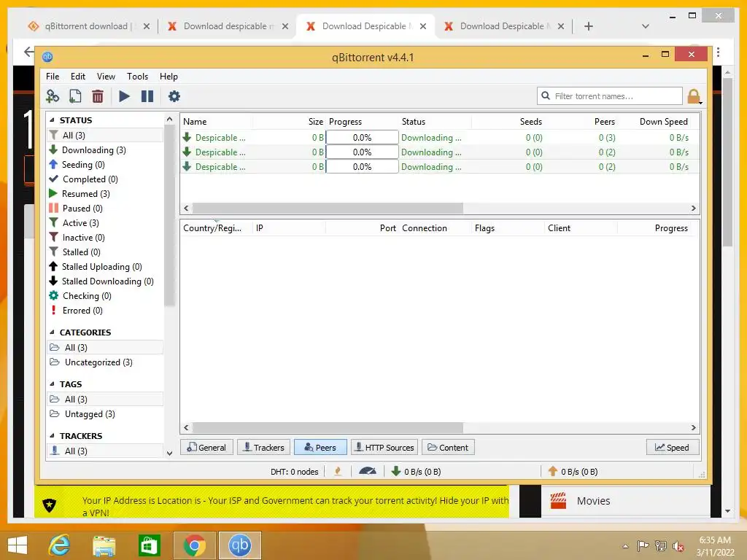This screenshot has width=747, height=560.
Task: Resume torrents with the play icon
Action: point(124,96)
